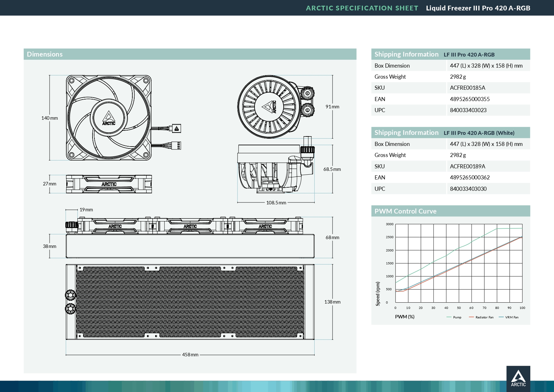
Task: Click the front-view fan drawing
Action: tap(109, 118)
